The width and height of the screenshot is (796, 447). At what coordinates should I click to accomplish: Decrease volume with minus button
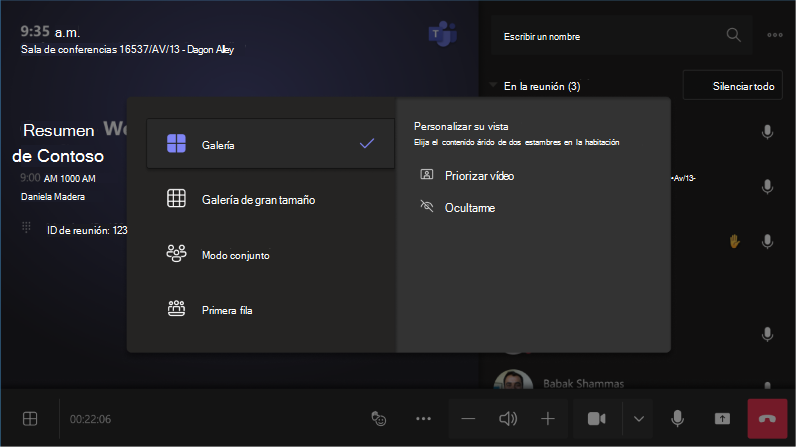point(468,419)
